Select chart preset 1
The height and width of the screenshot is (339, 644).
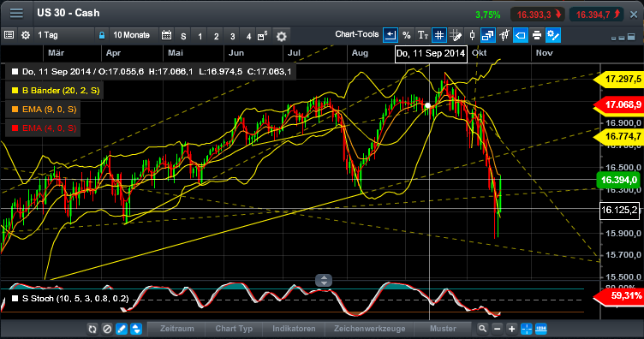pos(200,36)
